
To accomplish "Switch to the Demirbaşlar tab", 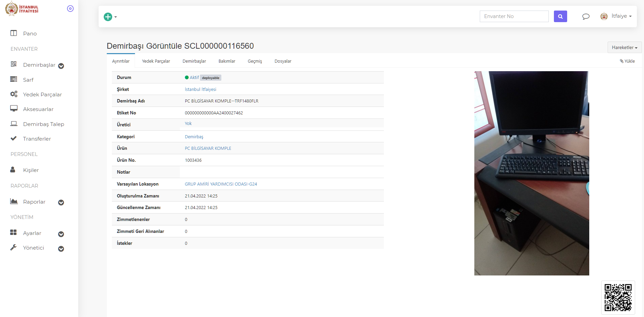I will click(194, 61).
